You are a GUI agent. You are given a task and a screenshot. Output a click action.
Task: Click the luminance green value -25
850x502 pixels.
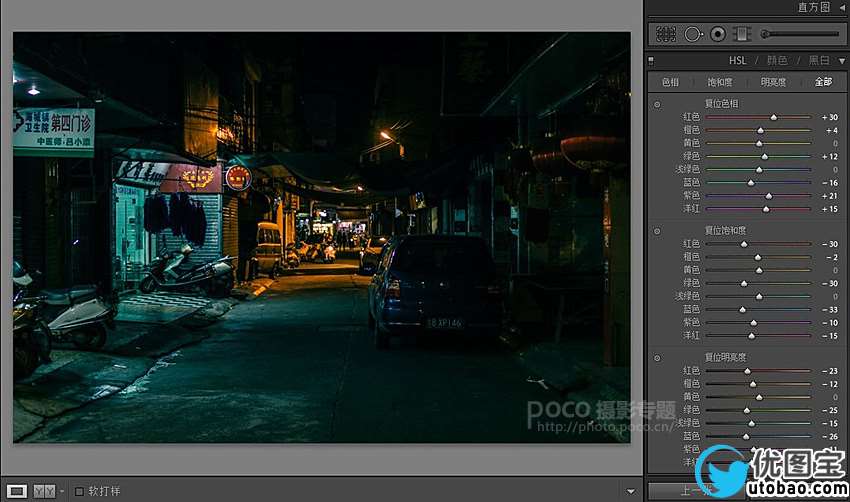click(x=830, y=410)
